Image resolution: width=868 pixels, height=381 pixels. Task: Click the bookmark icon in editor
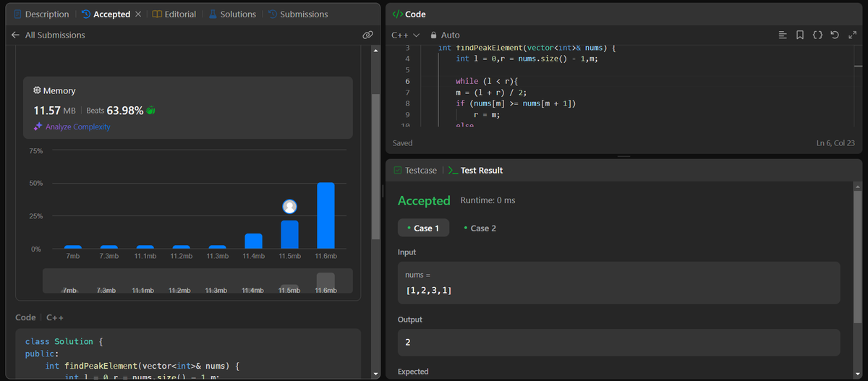tap(799, 35)
